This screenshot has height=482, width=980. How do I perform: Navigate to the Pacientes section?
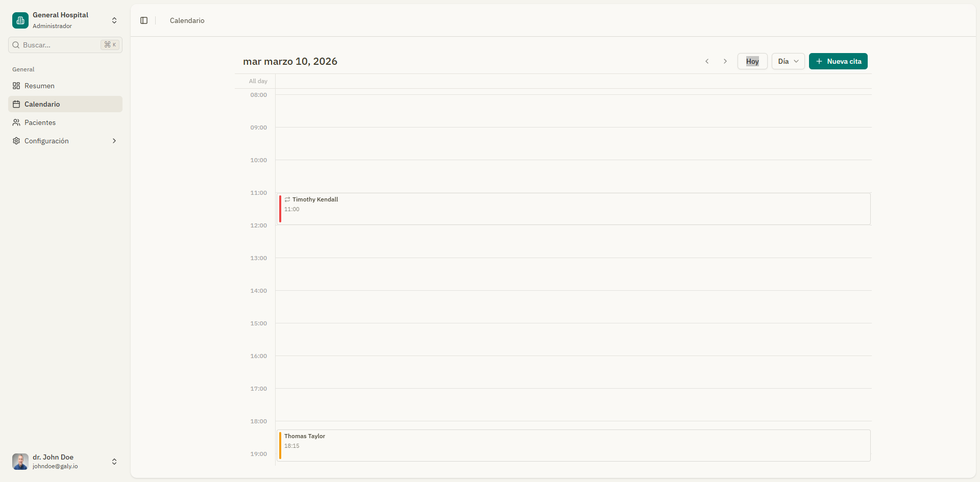coord(40,122)
